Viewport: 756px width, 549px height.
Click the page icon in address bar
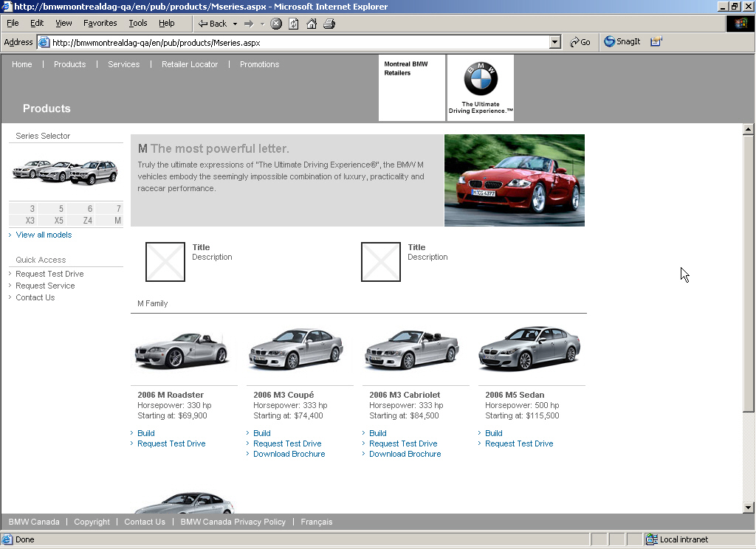tap(44, 42)
